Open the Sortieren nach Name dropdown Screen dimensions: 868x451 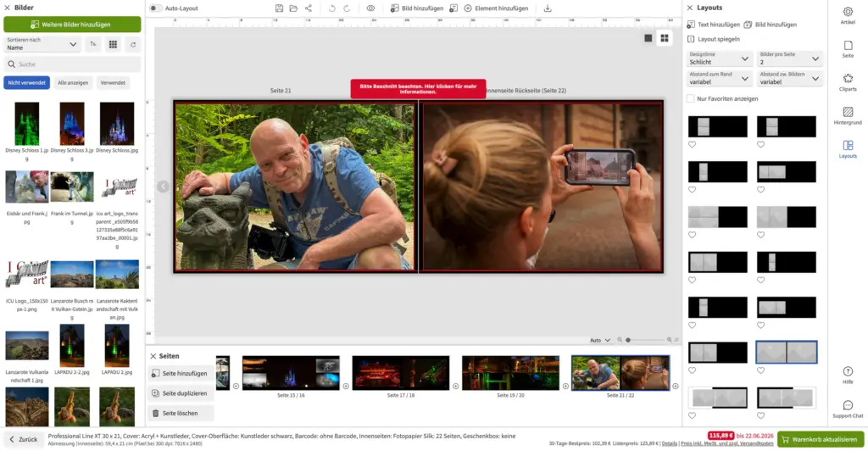click(42, 44)
